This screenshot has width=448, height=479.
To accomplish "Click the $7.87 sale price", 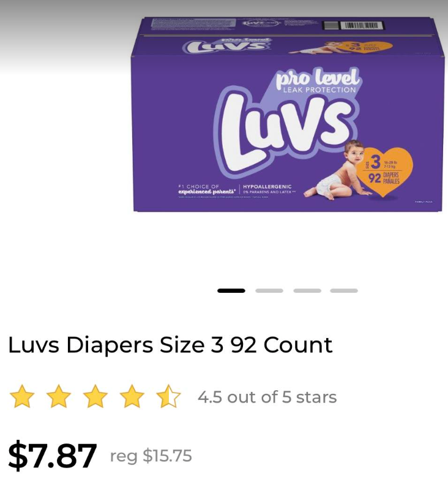I will [53, 455].
